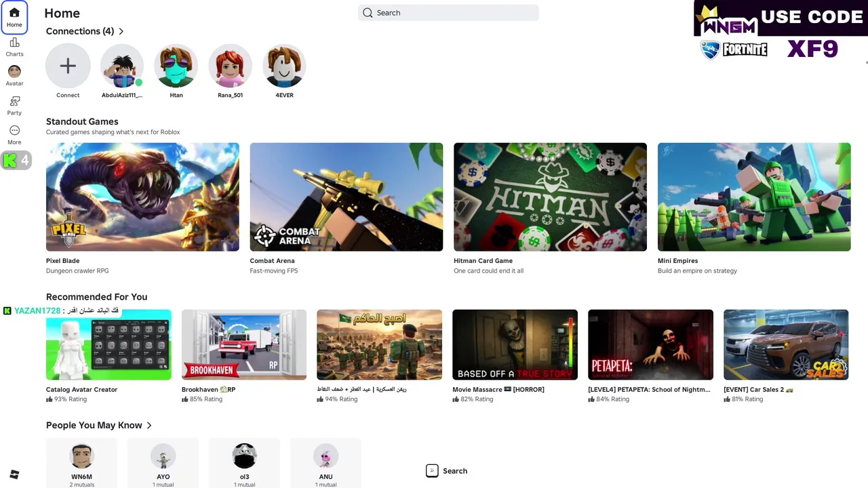Expand People You May Know chevron

coord(149,426)
